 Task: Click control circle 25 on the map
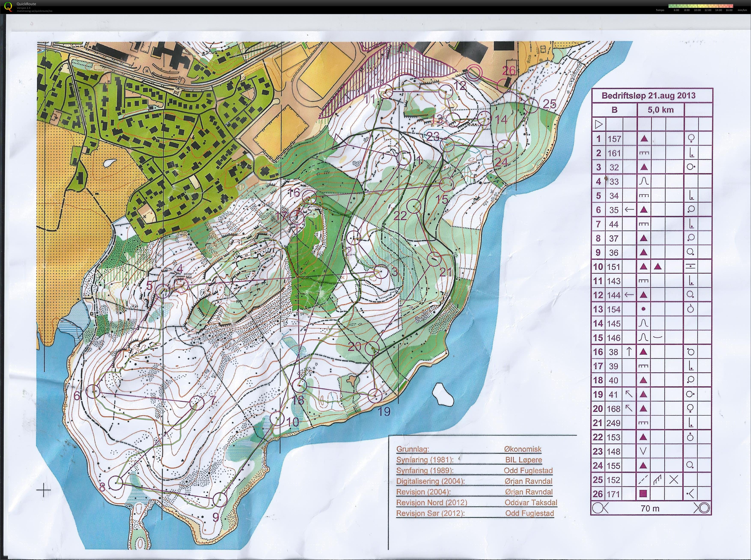click(531, 106)
